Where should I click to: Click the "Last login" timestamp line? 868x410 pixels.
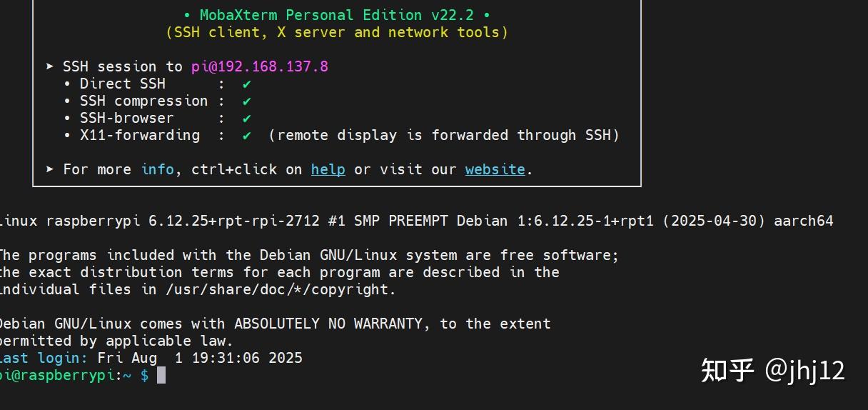[x=199, y=358]
